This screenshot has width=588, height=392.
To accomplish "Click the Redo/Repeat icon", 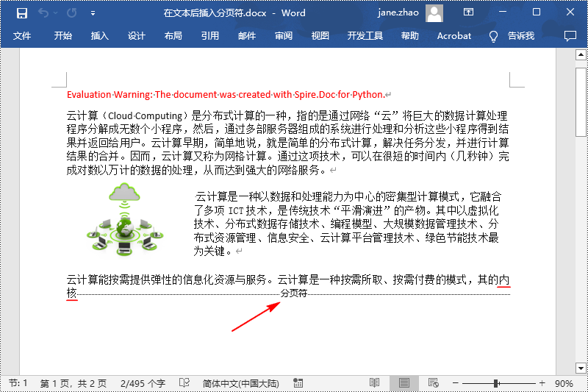I will (x=71, y=13).
